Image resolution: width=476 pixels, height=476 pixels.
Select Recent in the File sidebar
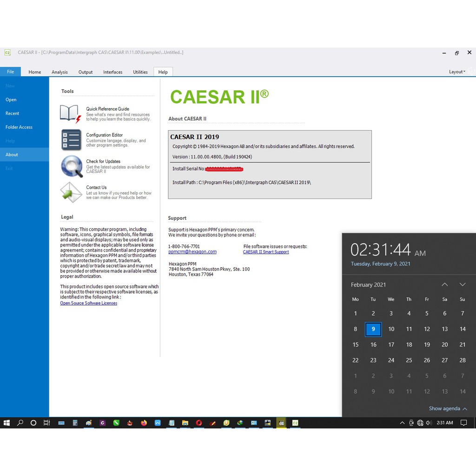(24, 113)
